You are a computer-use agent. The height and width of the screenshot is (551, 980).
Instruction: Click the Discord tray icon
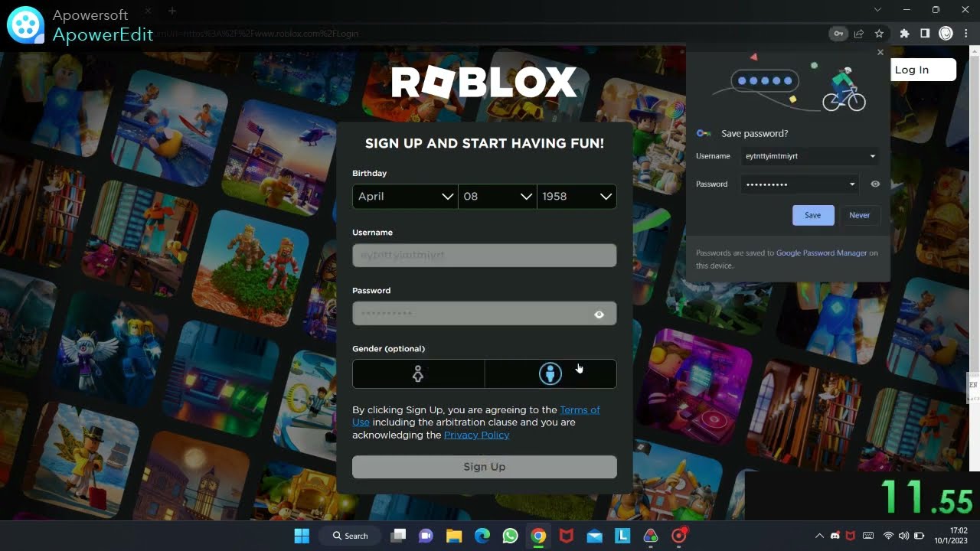835,536
